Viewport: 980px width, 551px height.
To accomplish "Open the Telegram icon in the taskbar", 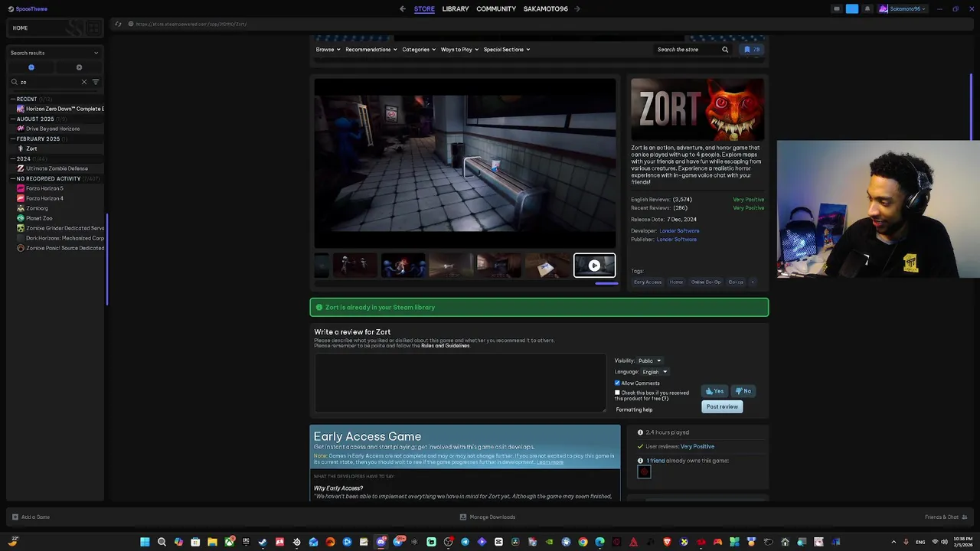I will [x=465, y=542].
